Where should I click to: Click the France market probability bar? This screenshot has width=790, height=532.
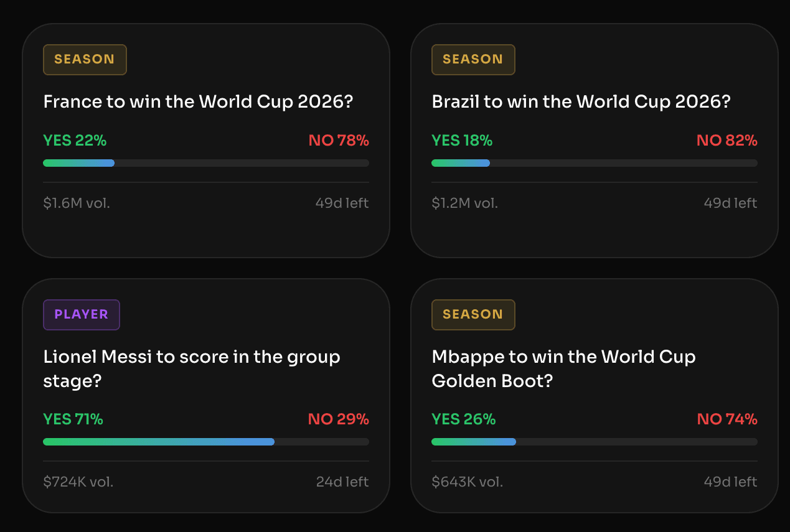[x=206, y=163]
